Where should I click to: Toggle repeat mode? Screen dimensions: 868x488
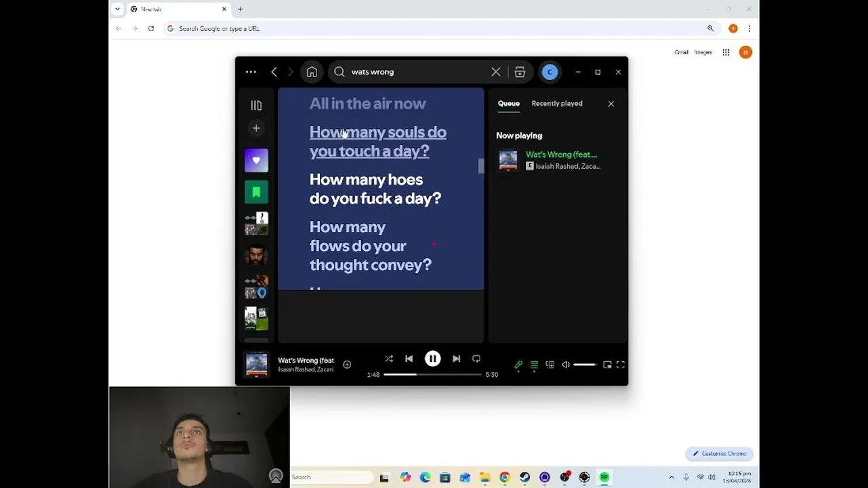pos(476,359)
